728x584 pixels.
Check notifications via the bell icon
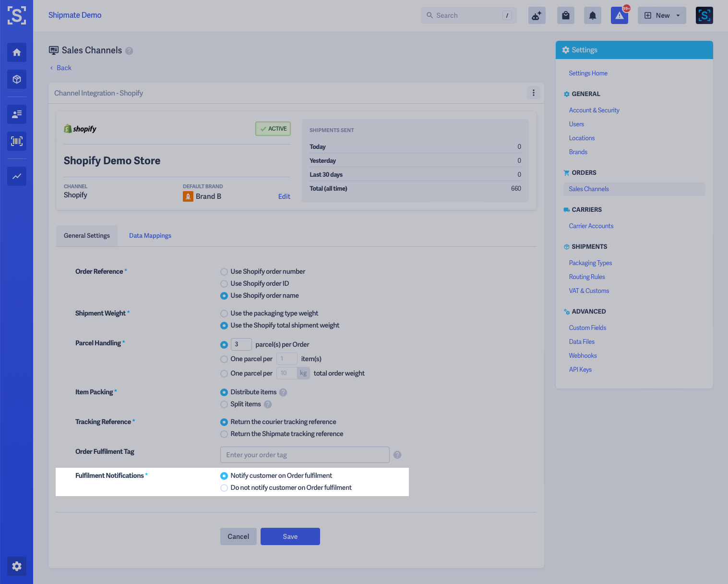pos(592,15)
